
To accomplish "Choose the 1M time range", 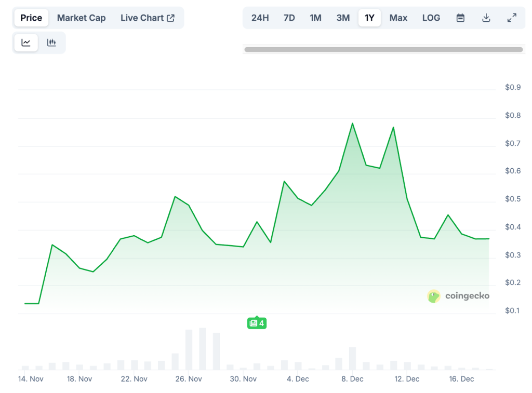I will point(315,18).
